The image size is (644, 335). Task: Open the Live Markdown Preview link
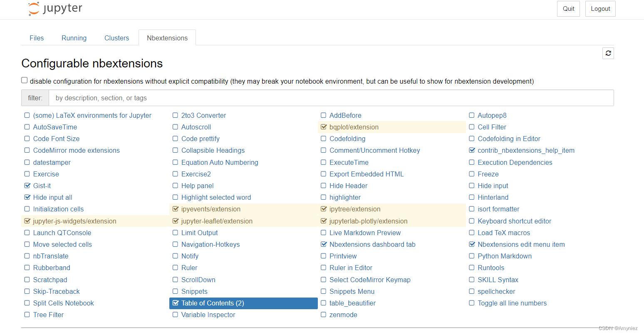tap(365, 233)
